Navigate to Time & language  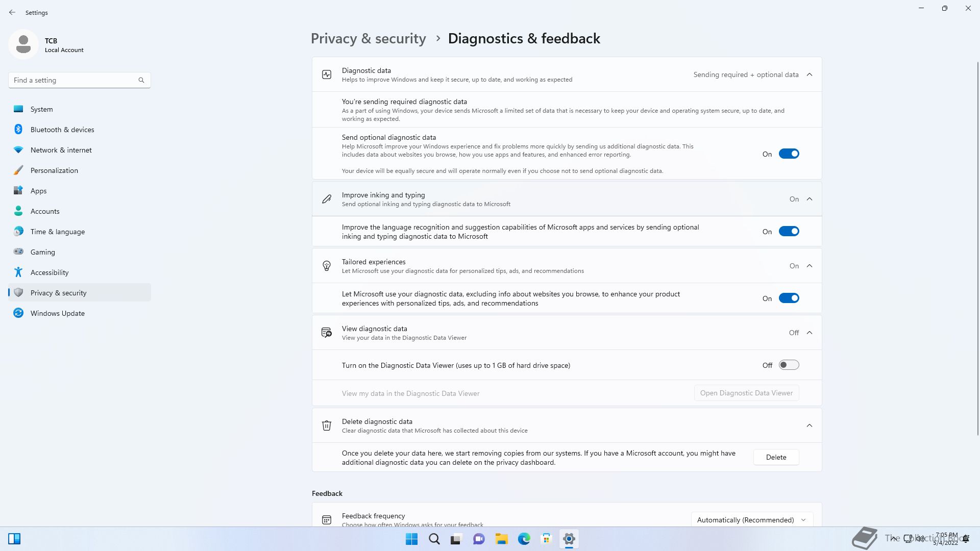pyautogui.click(x=80, y=232)
